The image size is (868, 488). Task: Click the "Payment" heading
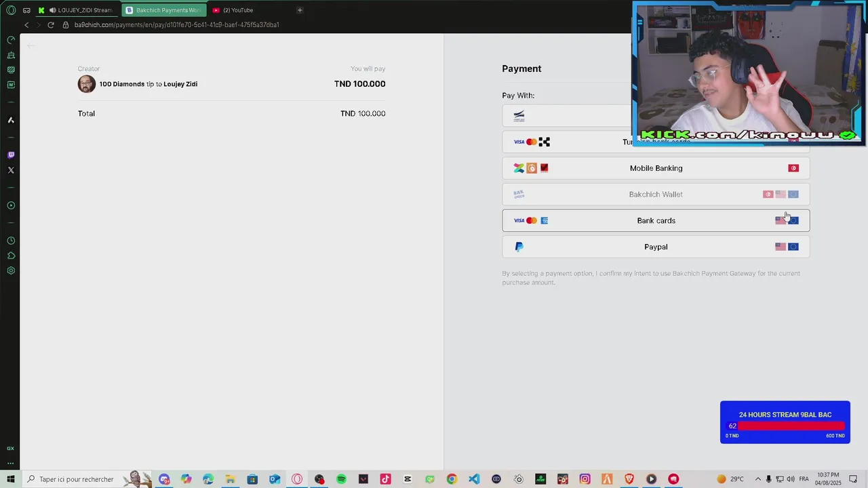(521, 68)
